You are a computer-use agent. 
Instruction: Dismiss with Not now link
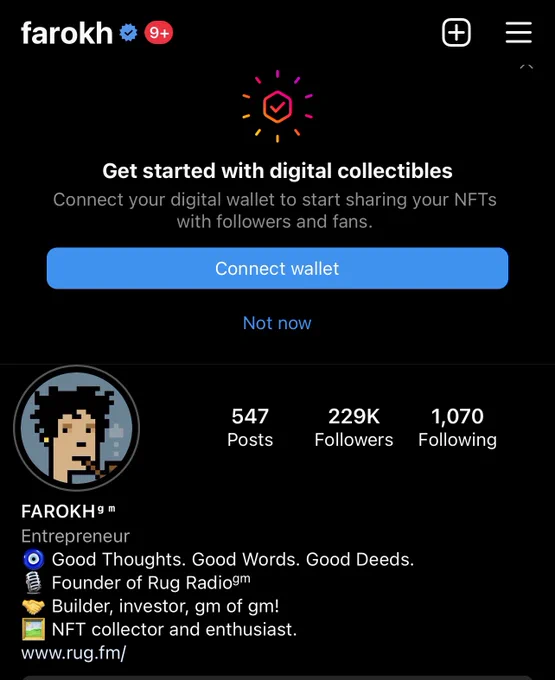click(x=277, y=323)
